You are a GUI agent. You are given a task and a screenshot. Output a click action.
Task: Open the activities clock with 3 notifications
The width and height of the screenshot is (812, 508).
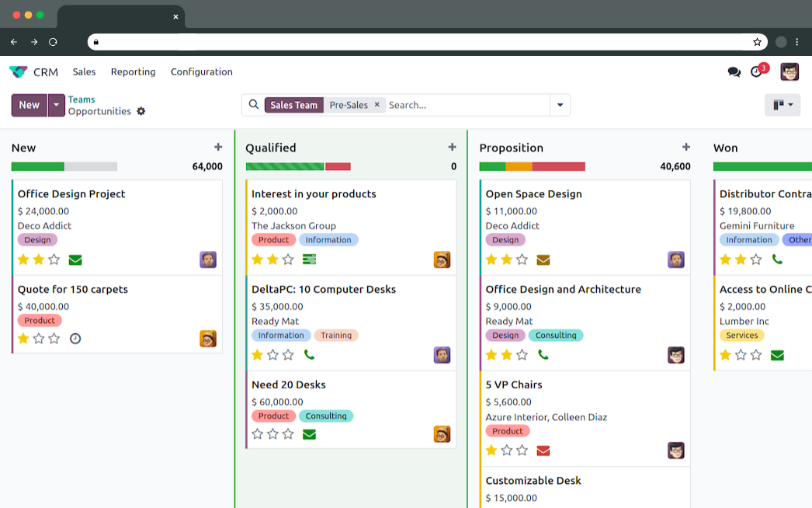(757, 72)
